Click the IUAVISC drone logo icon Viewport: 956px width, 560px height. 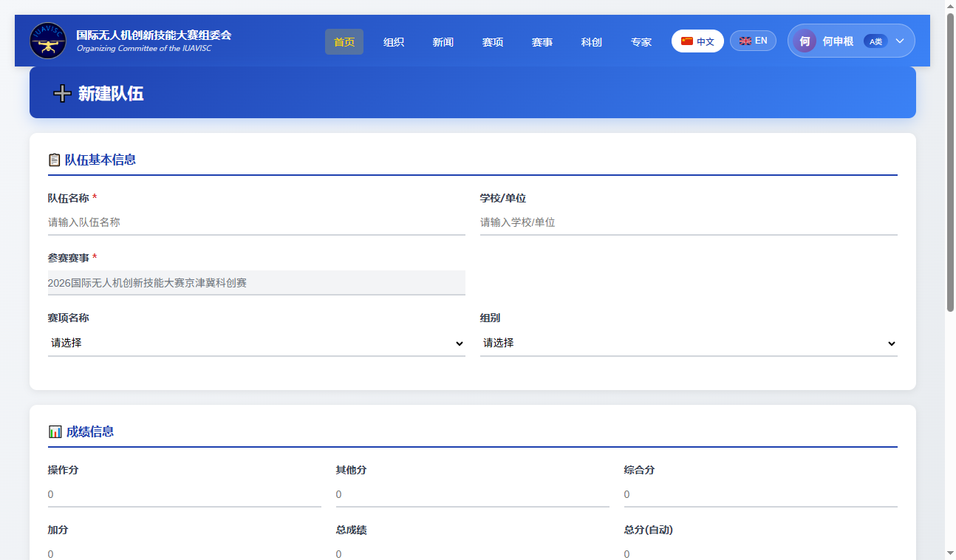48,41
